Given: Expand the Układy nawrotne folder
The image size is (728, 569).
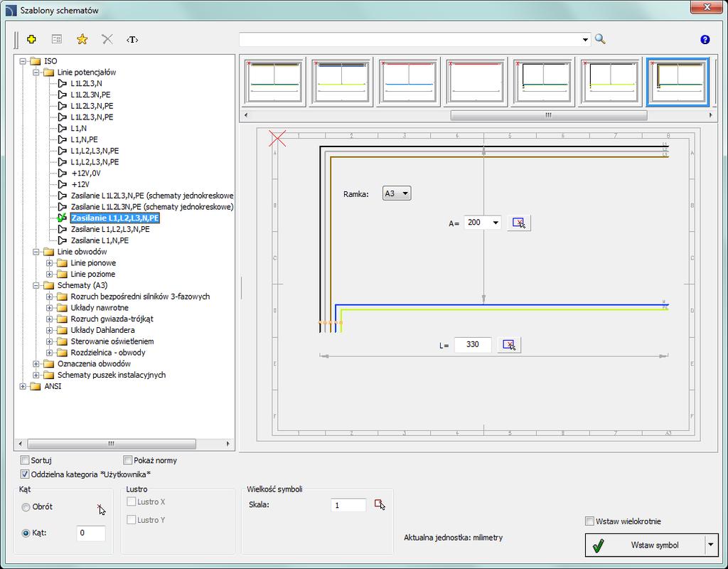Looking at the screenshot, I should pyautogui.click(x=49, y=308).
